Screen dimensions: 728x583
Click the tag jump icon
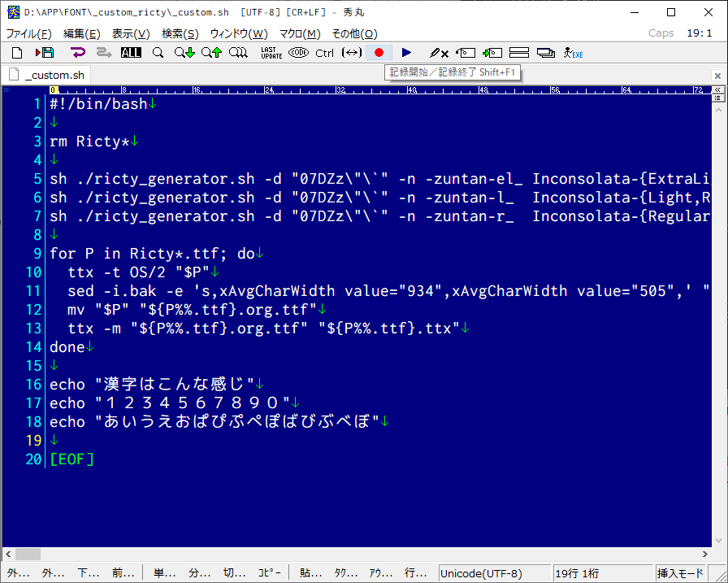(x=466, y=53)
